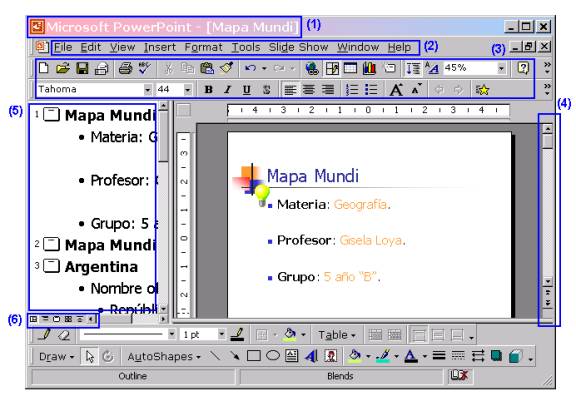
Task: Select the Oval drawing tool
Action: tap(273, 356)
